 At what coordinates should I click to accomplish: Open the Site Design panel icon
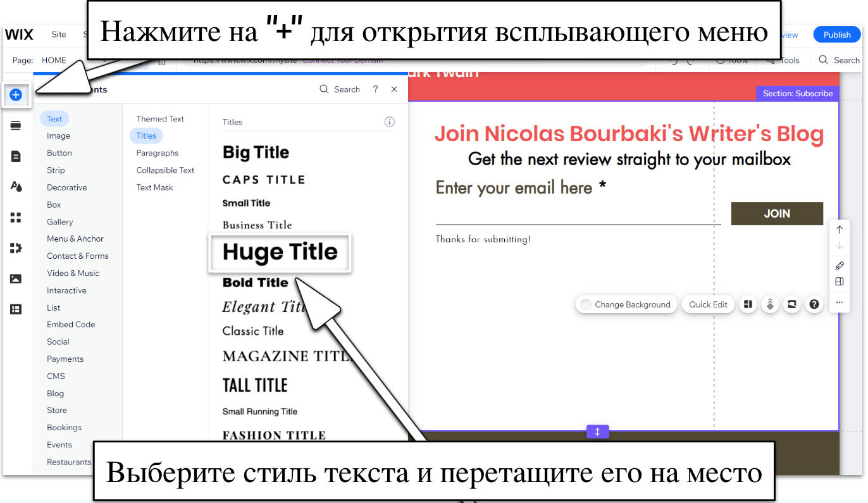coord(15,186)
